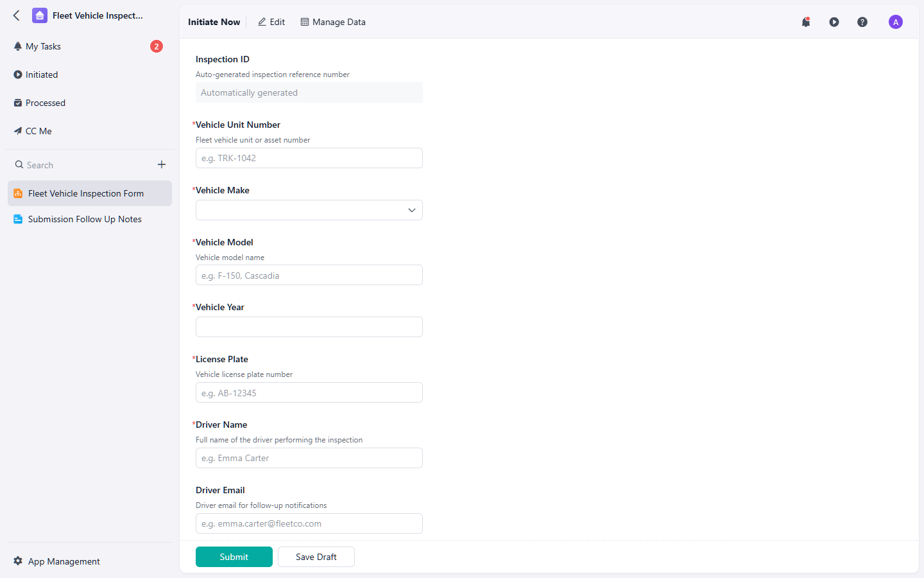Select Initiate Now tab
The height and width of the screenshot is (578, 924).
click(x=214, y=22)
